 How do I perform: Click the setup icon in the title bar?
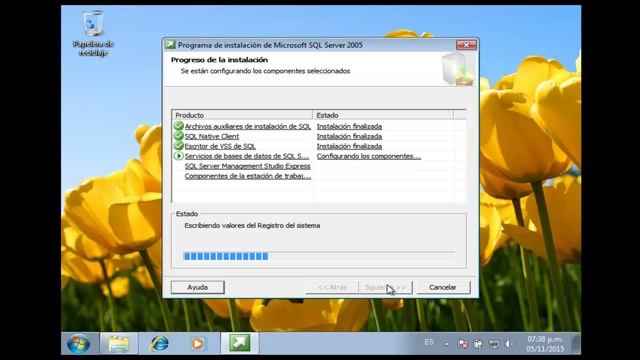click(x=170, y=44)
